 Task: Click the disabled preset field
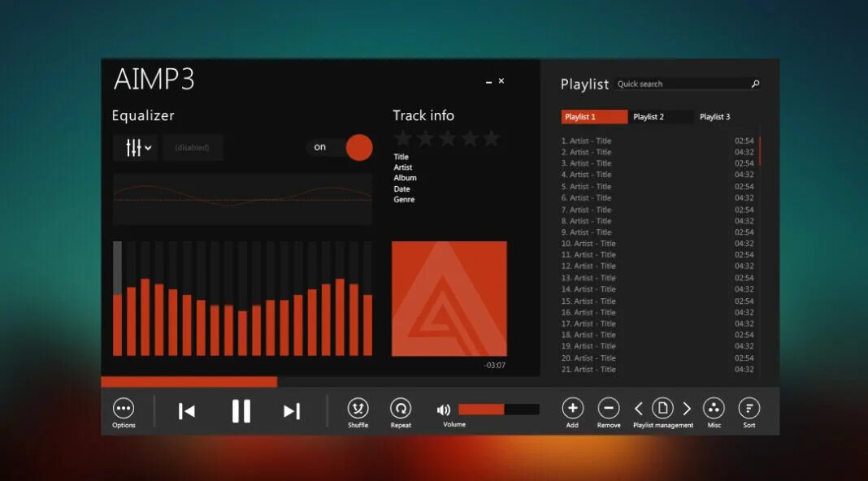tap(193, 148)
